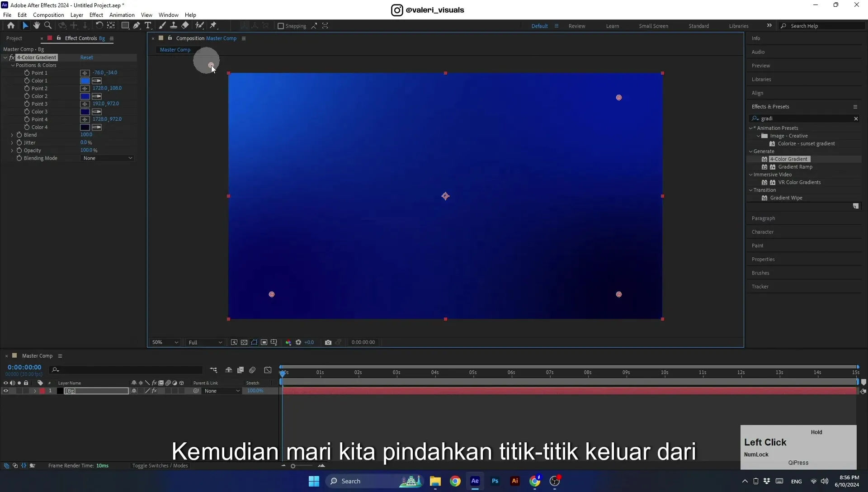Toggle stopwatch for Opacity property
This screenshot has width=868, height=492.
tap(19, 150)
